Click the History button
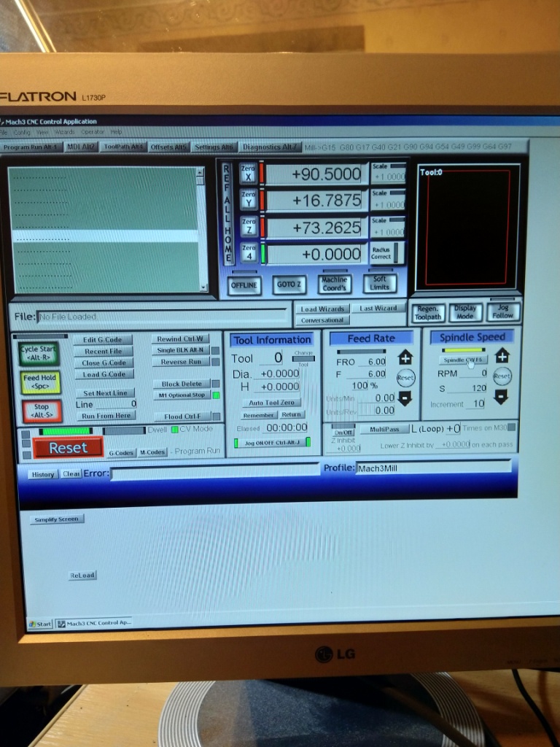This screenshot has height=747, width=560. point(43,474)
